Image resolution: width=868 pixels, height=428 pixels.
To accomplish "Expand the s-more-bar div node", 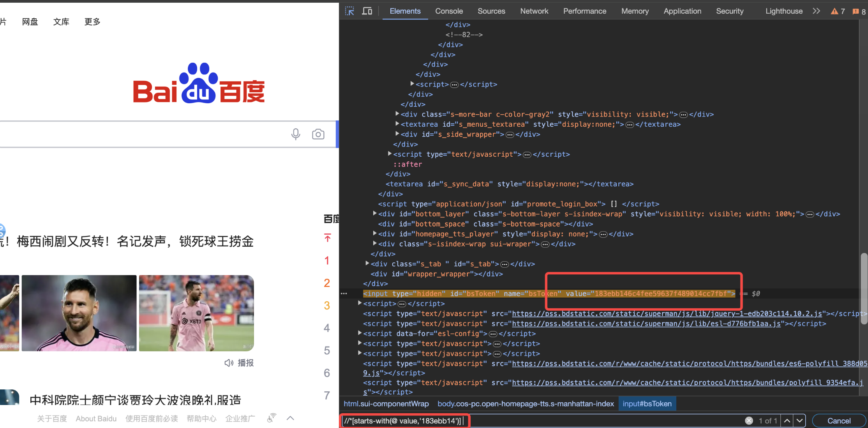I will pos(397,114).
